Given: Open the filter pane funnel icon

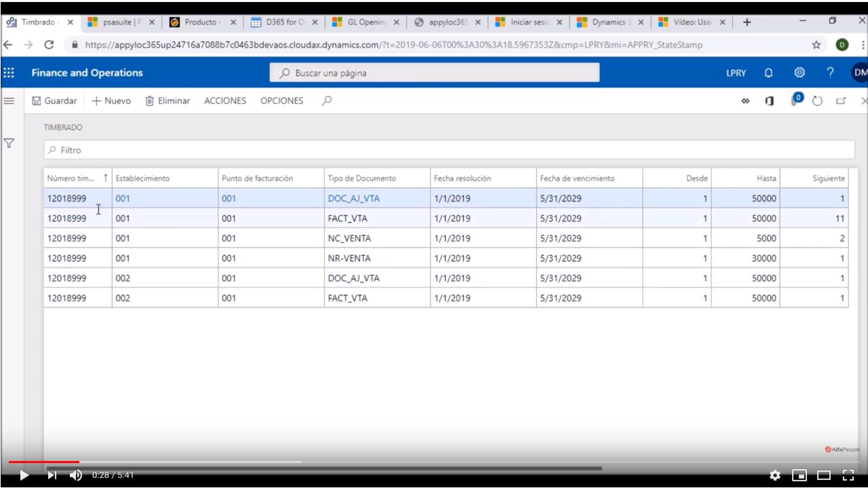Looking at the screenshot, I should point(9,143).
